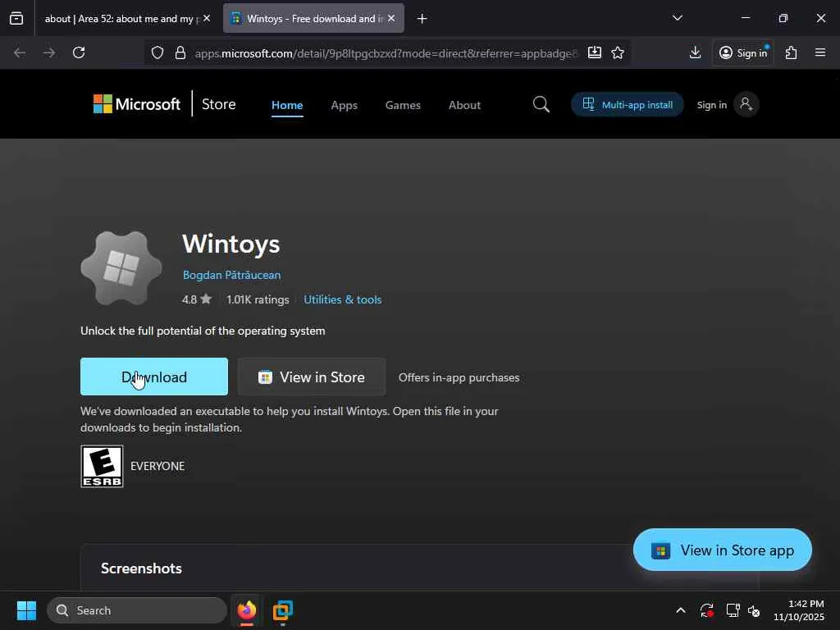
Task: Close the Wintoys tab
Action: tap(391, 18)
